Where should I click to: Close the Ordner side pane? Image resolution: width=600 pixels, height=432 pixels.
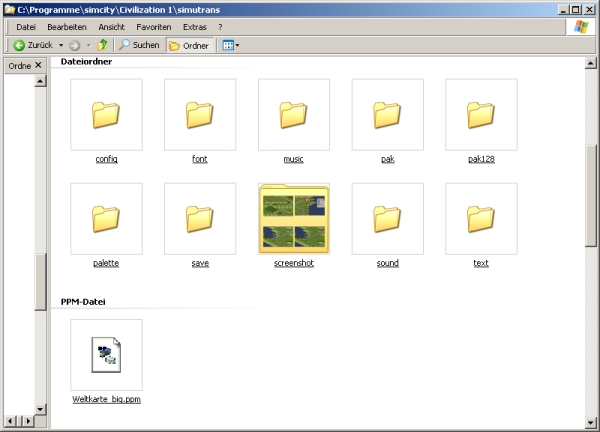[x=39, y=65]
